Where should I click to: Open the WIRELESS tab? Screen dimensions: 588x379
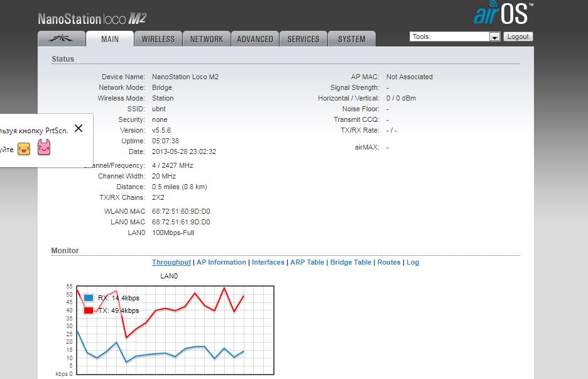[158, 39]
